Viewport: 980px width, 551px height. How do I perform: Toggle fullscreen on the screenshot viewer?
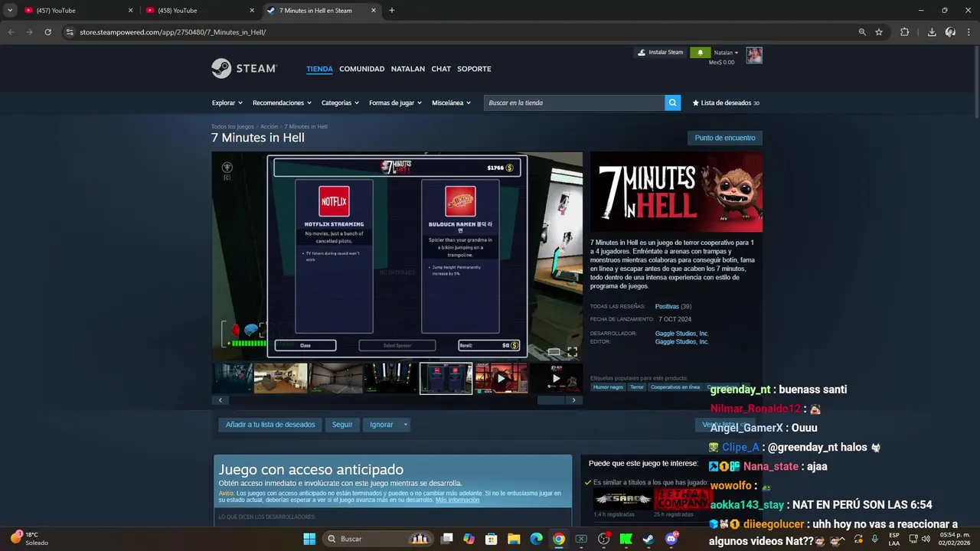point(572,352)
